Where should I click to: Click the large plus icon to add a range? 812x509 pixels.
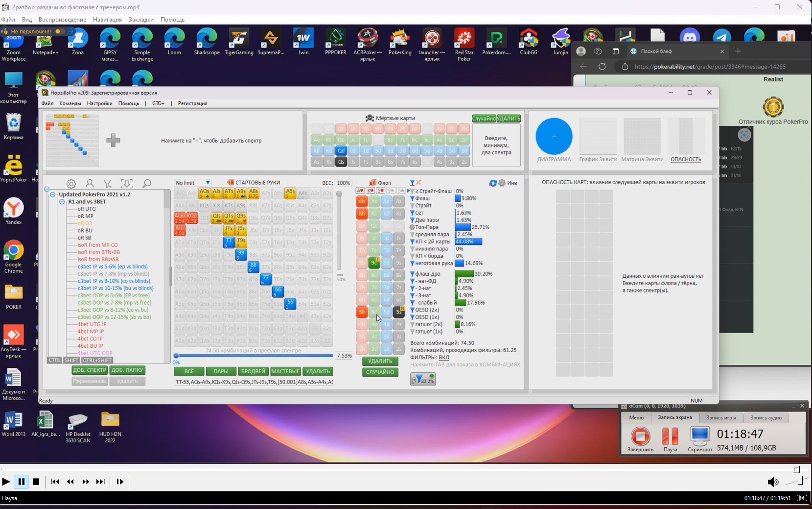[x=113, y=141]
